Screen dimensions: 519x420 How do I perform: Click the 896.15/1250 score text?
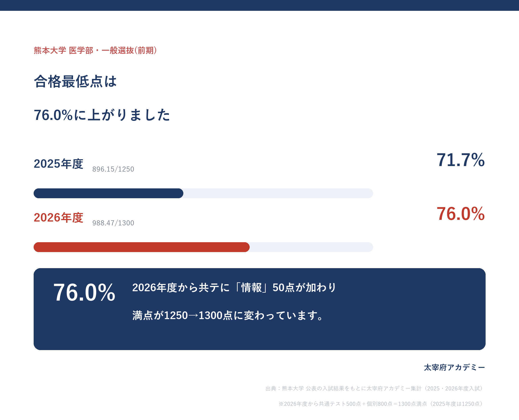coord(113,169)
